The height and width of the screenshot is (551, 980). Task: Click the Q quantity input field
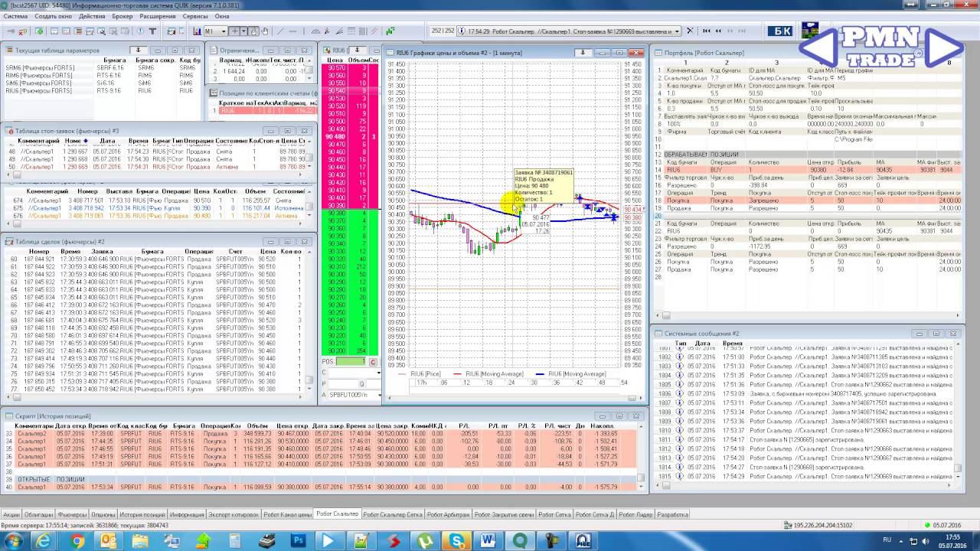[x=372, y=384]
